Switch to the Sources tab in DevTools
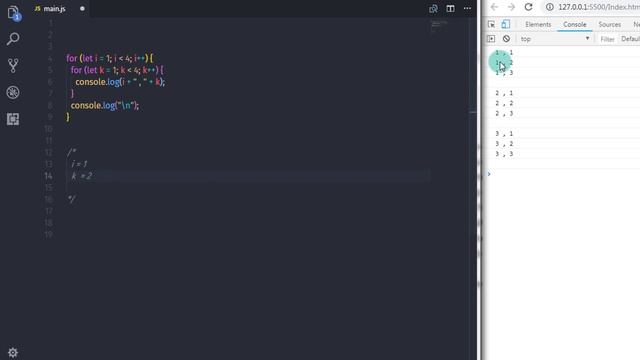Viewport: 640px width, 360px height. tap(609, 24)
